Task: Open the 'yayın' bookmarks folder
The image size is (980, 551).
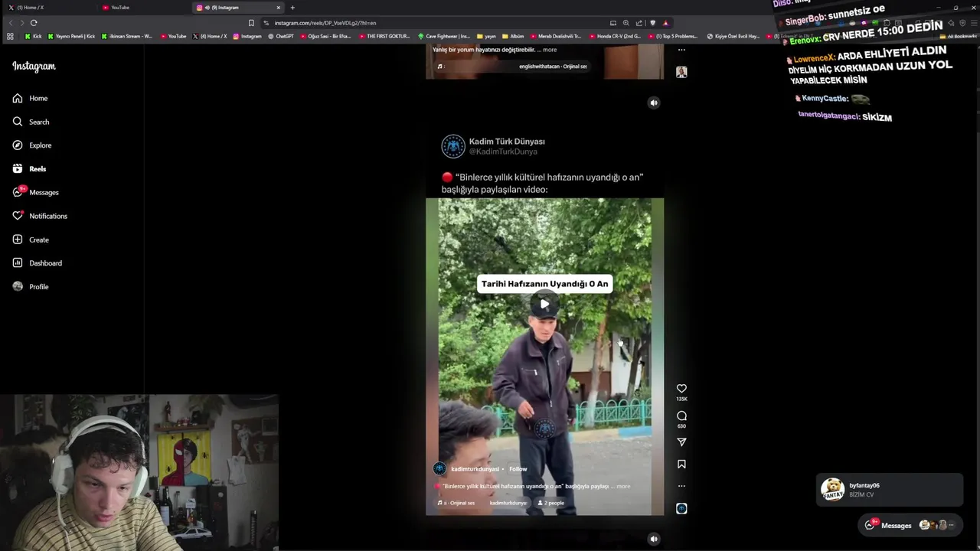Action: (486, 36)
